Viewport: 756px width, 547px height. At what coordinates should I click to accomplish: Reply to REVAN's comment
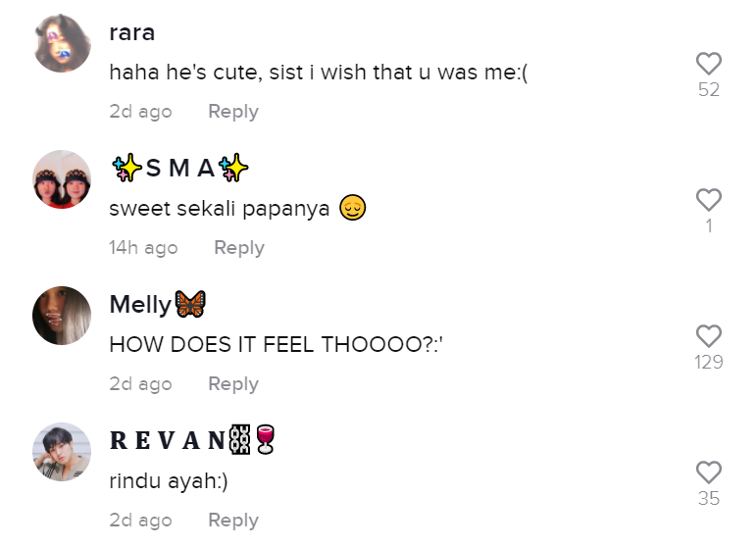click(232, 521)
